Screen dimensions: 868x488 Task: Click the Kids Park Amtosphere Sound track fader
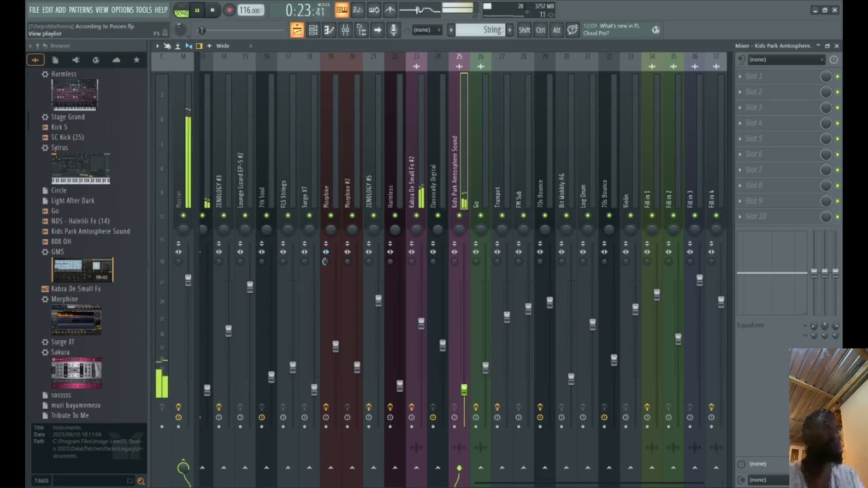464,389
